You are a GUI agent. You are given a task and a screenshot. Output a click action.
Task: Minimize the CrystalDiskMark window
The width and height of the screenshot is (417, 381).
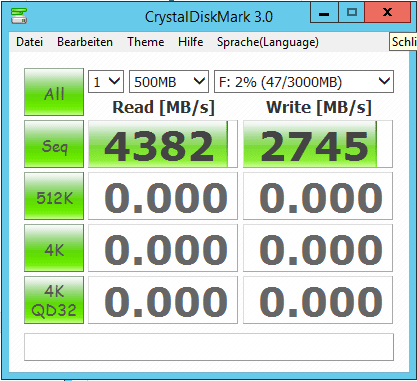324,12
